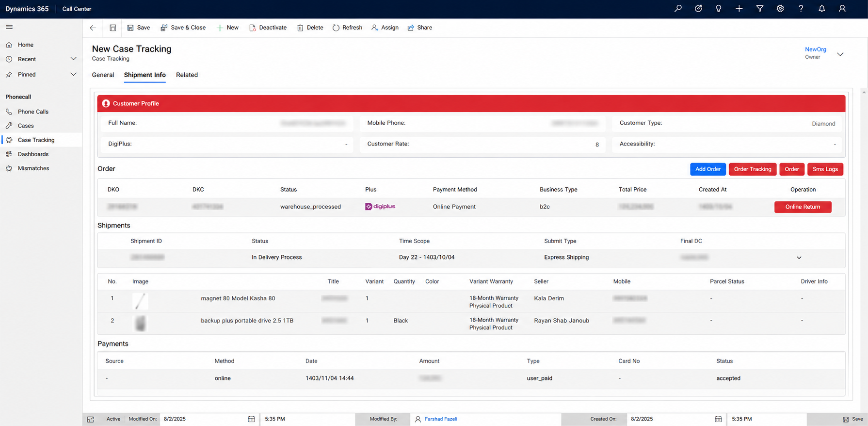Go back with the arrow icon
This screenshot has width=868, height=426.
pos(93,28)
